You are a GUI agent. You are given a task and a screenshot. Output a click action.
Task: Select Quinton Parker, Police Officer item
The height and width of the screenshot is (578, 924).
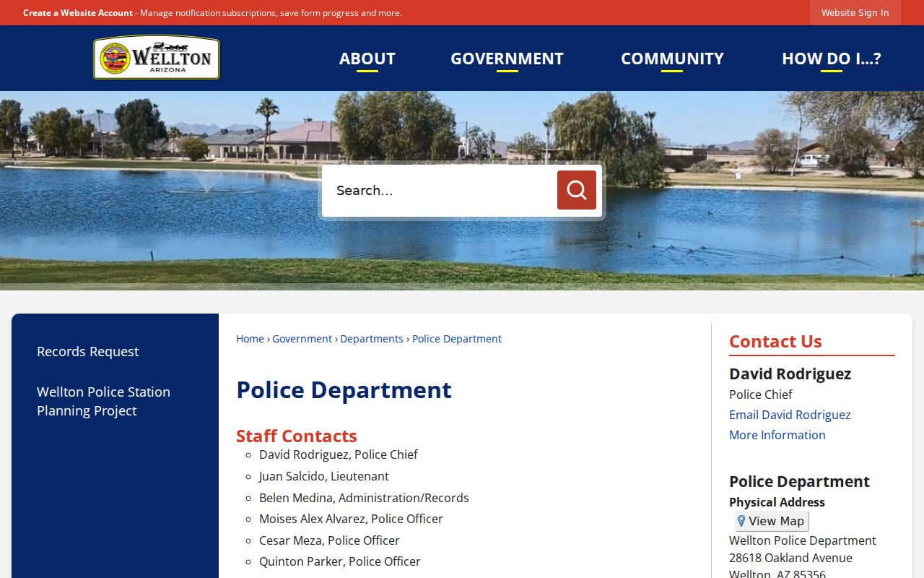pyautogui.click(x=340, y=561)
